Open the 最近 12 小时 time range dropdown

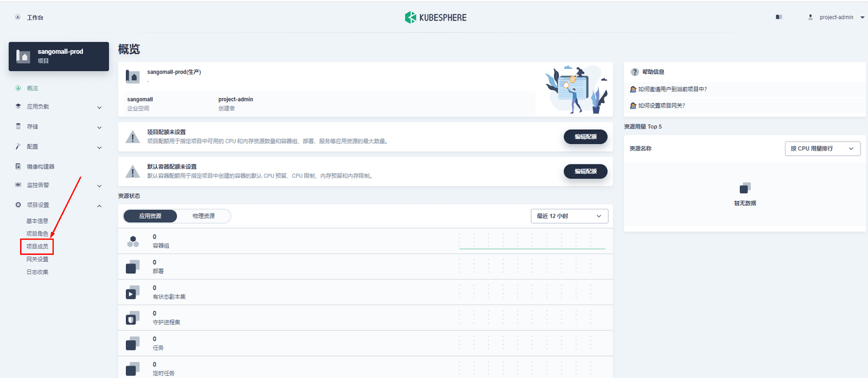[569, 216]
